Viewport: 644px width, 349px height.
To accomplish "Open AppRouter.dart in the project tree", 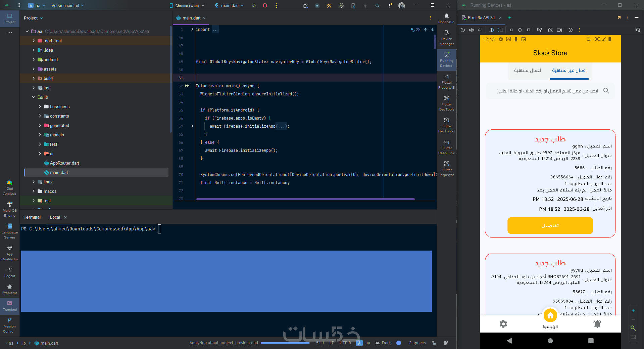I will click(64, 163).
